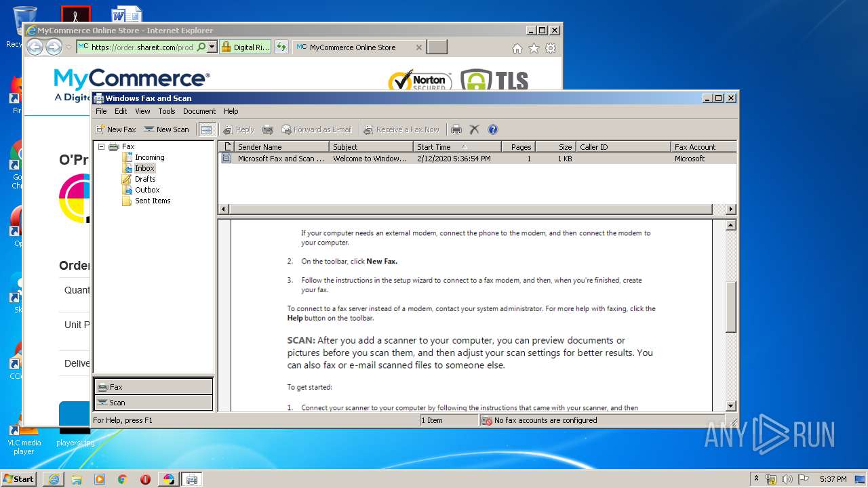Open Help via blue question icon
Image resolution: width=868 pixels, height=488 pixels.
[493, 129]
